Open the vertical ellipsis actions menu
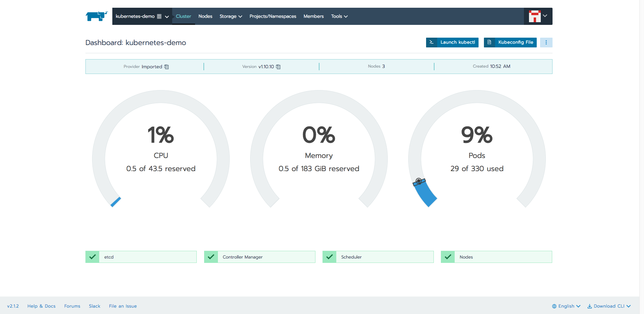 546,42
